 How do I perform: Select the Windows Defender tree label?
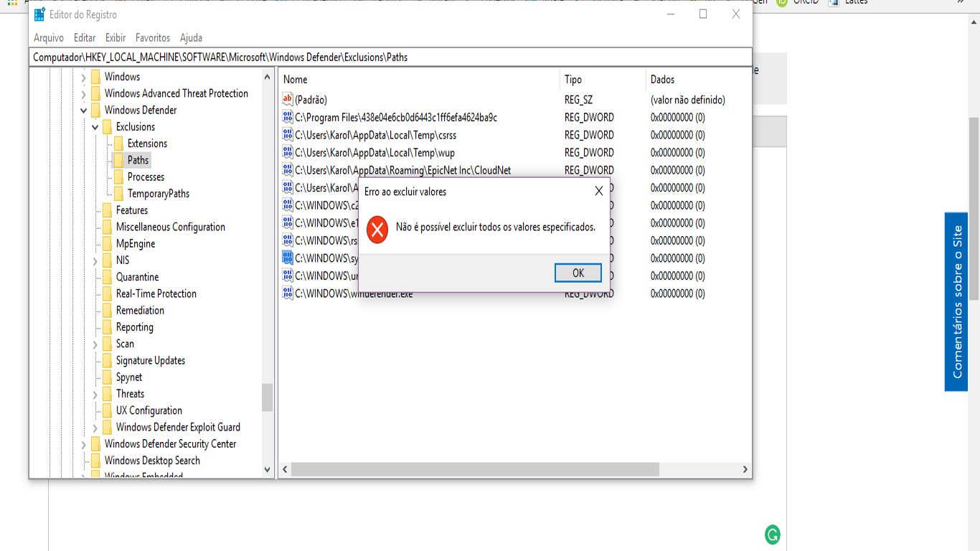pyautogui.click(x=141, y=110)
